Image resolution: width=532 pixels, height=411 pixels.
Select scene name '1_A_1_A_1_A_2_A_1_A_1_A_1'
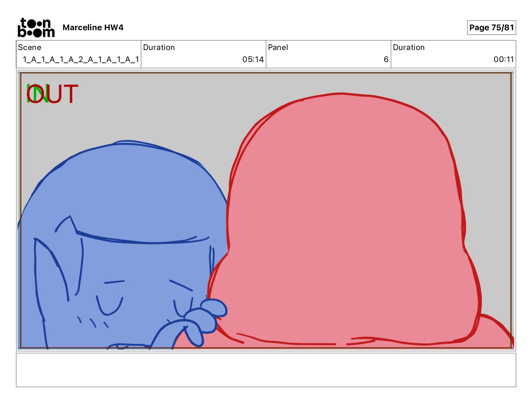pyautogui.click(x=81, y=59)
